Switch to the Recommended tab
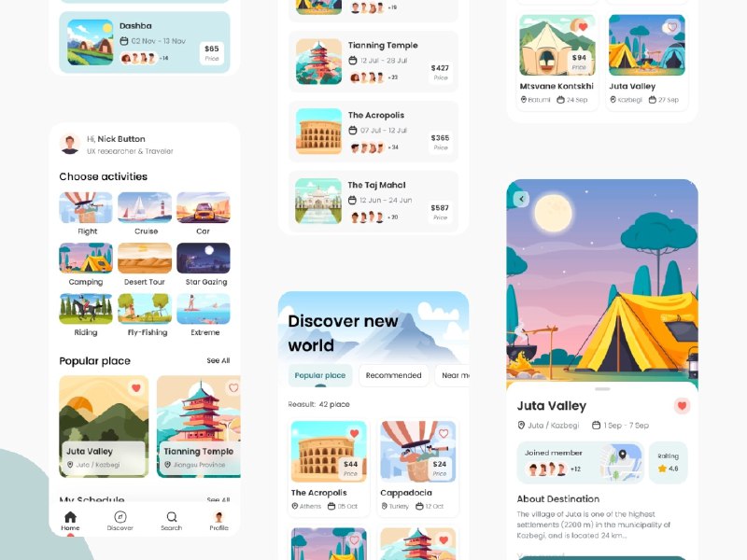The image size is (747, 560). (393, 375)
